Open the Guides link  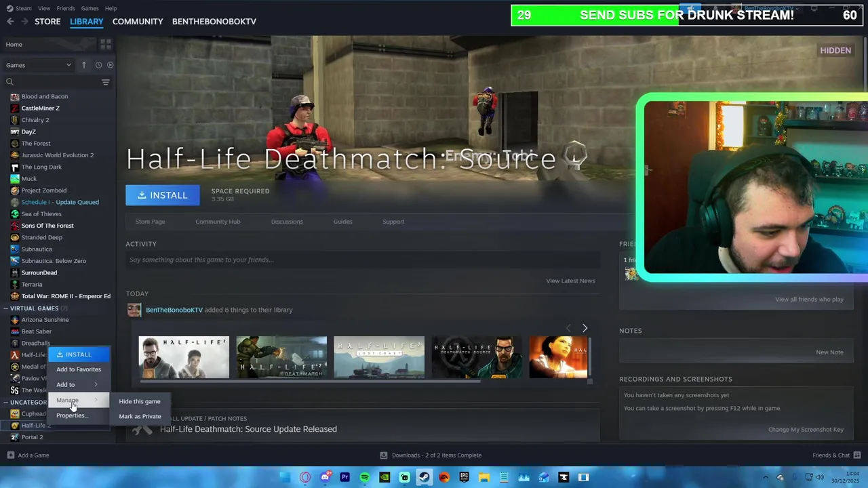[342, 222]
